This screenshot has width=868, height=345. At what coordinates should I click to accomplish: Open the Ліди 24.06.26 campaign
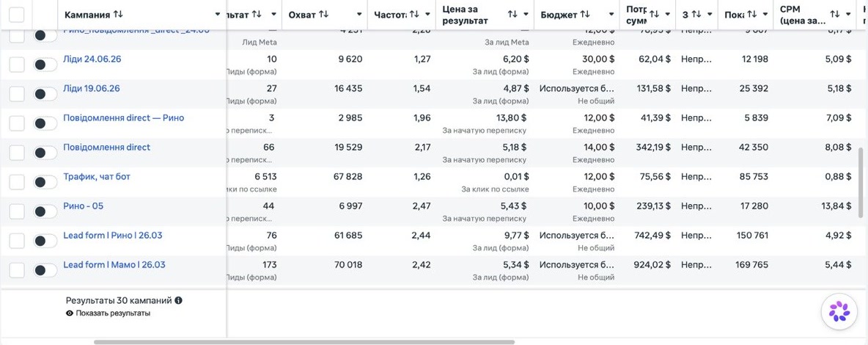click(x=92, y=59)
